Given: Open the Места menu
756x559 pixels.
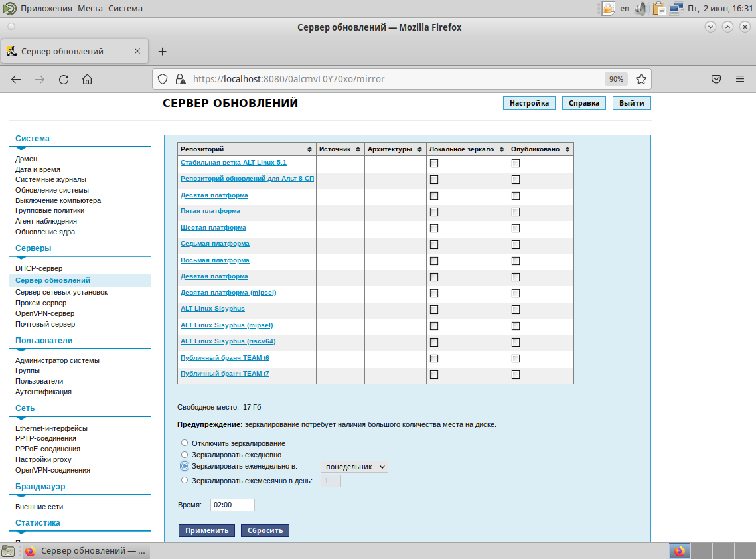Looking at the screenshot, I should (x=90, y=8).
